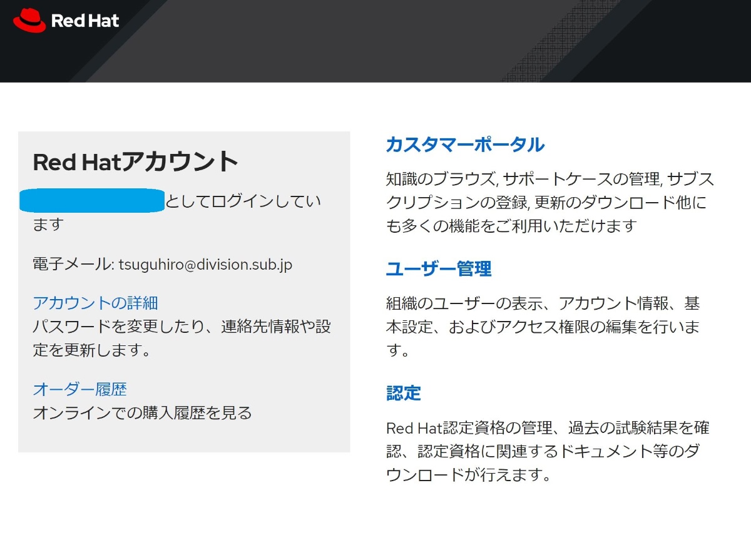
Task: Click the Red Hatアカウント heading
Action: coord(136,162)
